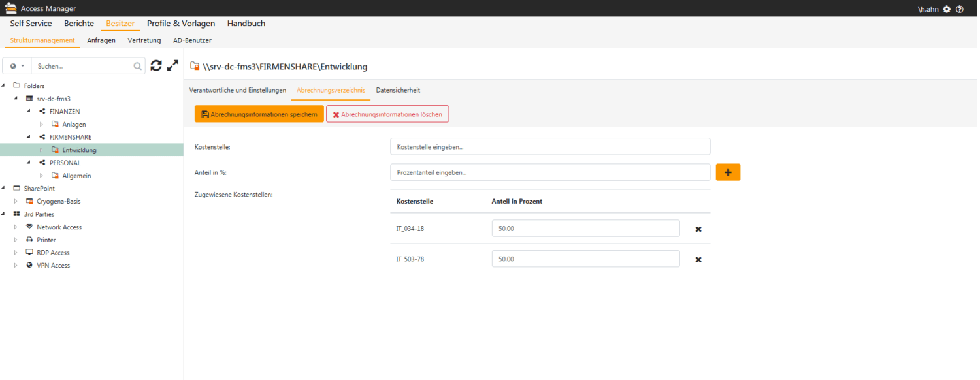
Task: Remove the IT_503-78 cost center entry
Action: [698, 259]
